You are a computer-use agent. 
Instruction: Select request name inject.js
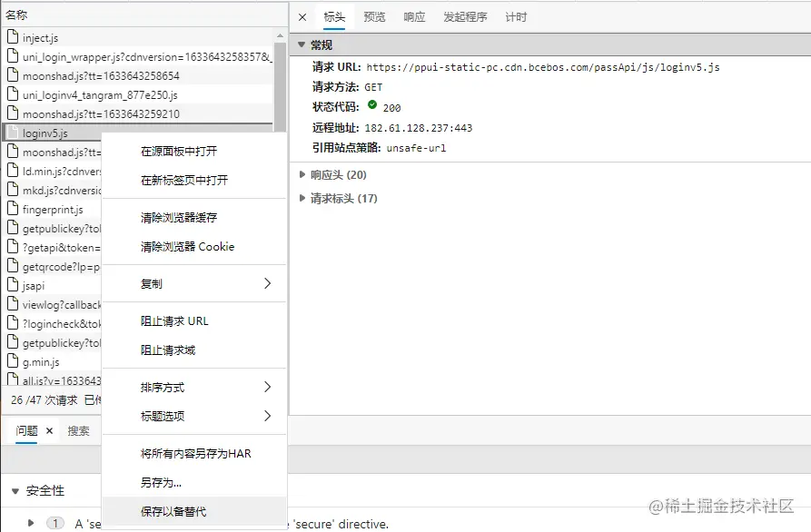(x=40, y=38)
